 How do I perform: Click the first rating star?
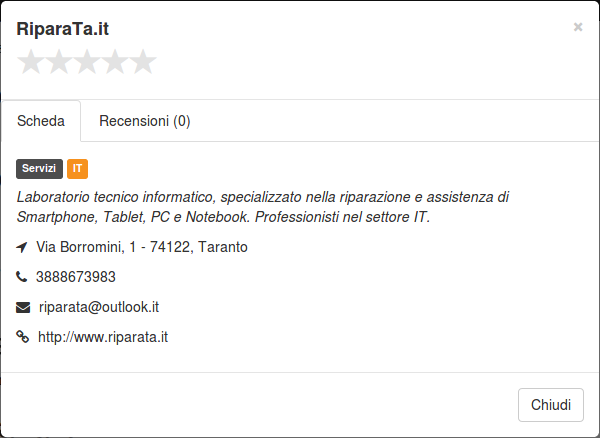click(31, 62)
